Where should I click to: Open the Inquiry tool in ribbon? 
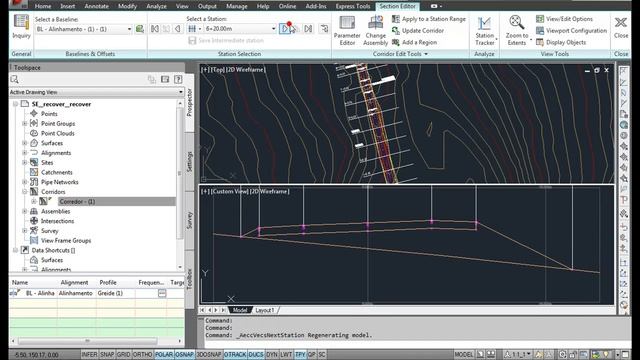21,27
